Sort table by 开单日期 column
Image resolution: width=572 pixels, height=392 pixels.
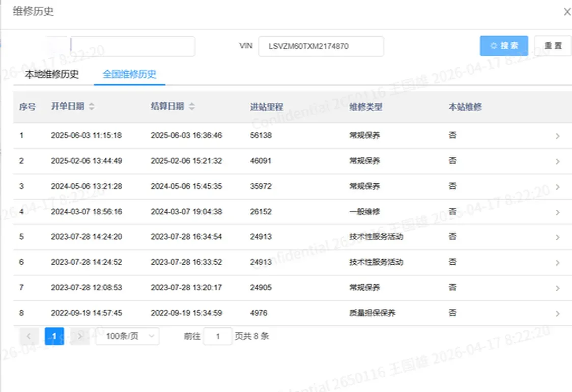click(x=92, y=107)
